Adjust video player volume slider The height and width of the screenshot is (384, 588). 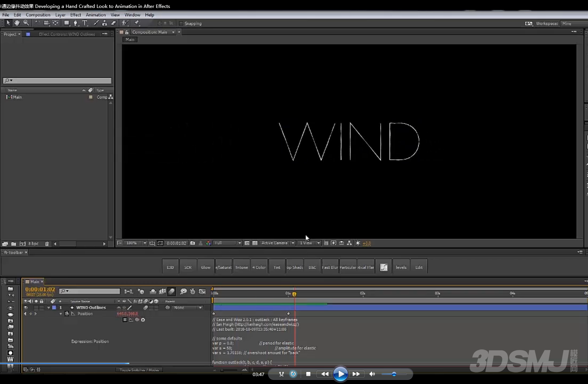coord(394,374)
